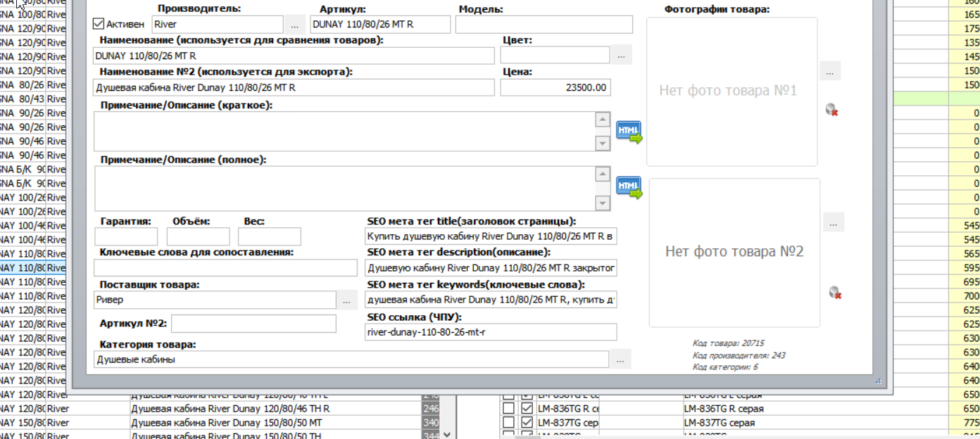Click the id cell 340 in product list
The height and width of the screenshot is (439, 980).
[431, 423]
